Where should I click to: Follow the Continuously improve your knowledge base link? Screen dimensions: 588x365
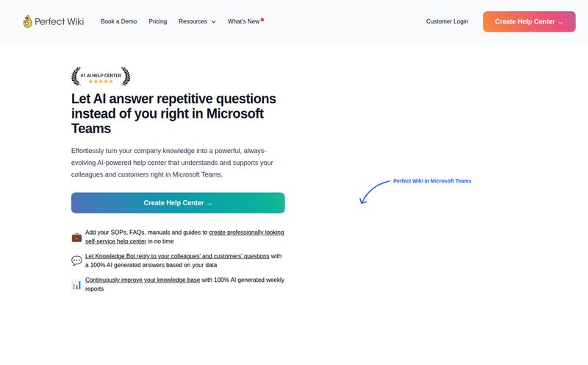143,280
